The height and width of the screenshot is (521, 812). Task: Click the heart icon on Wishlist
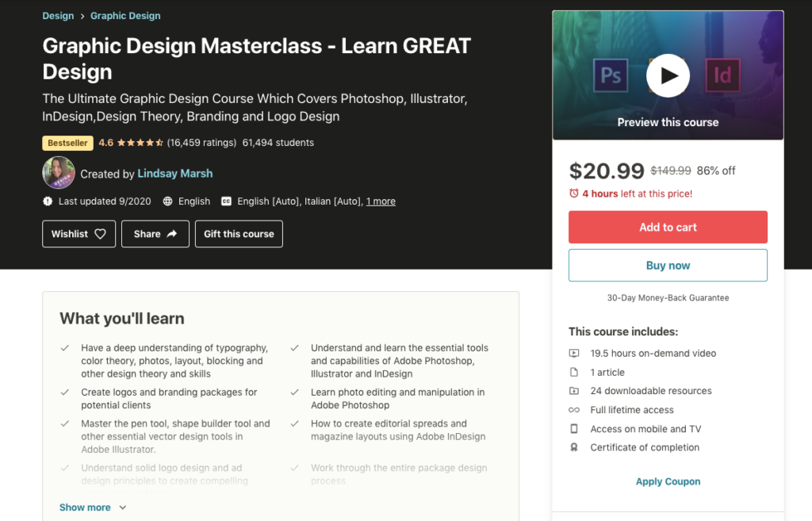click(101, 234)
